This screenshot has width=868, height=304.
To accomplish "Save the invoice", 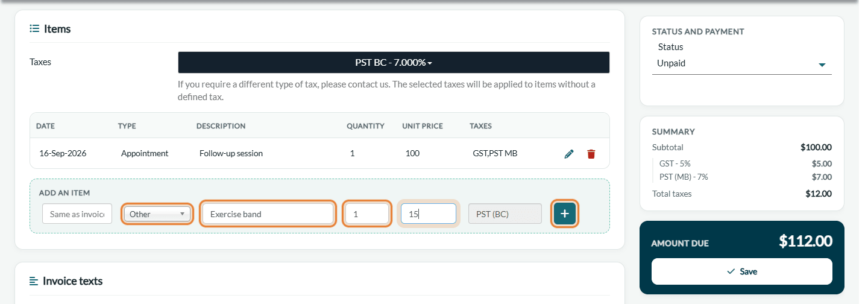I will pos(742,271).
